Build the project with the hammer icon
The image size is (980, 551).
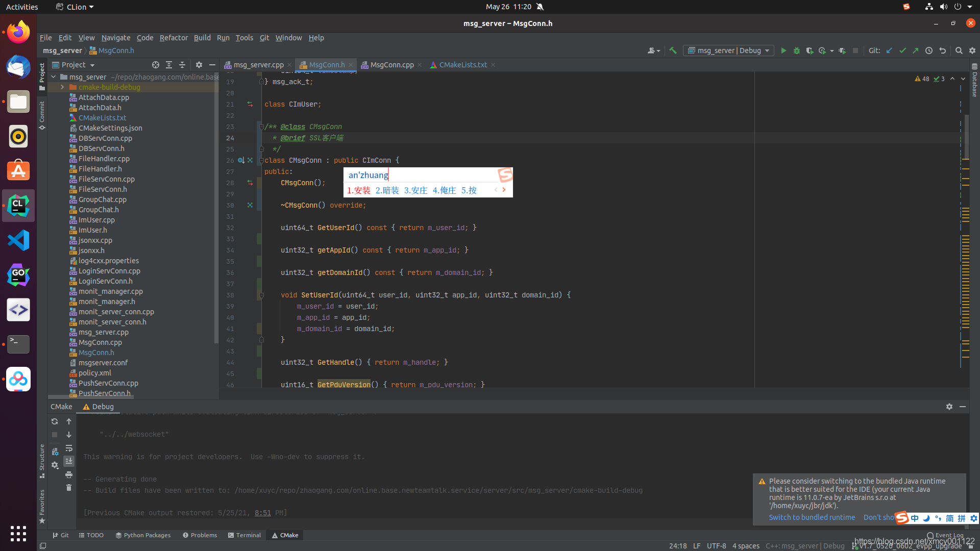(673, 51)
